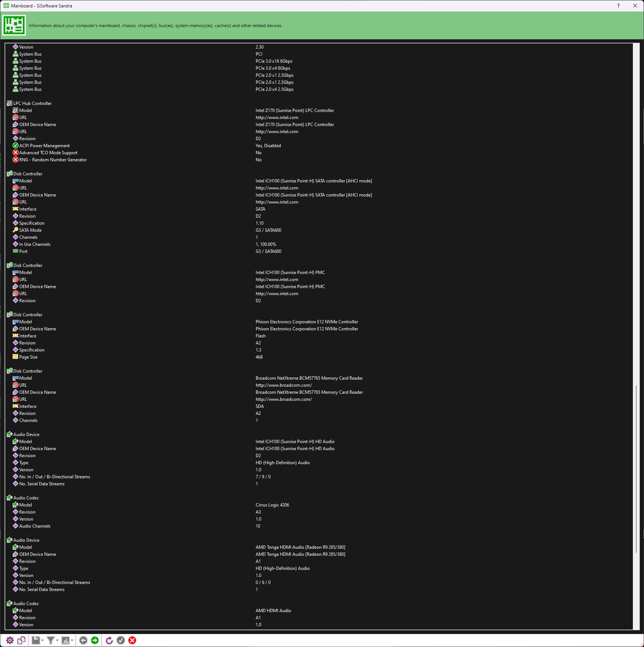The width and height of the screenshot is (644, 647).
Task: Select the System Bus 'PCI' value
Action: coord(259,54)
